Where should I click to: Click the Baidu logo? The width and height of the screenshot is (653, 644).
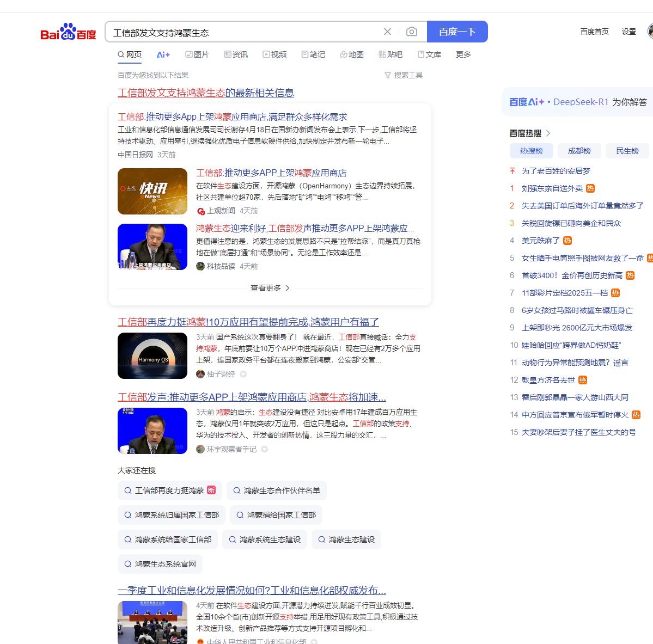68,32
